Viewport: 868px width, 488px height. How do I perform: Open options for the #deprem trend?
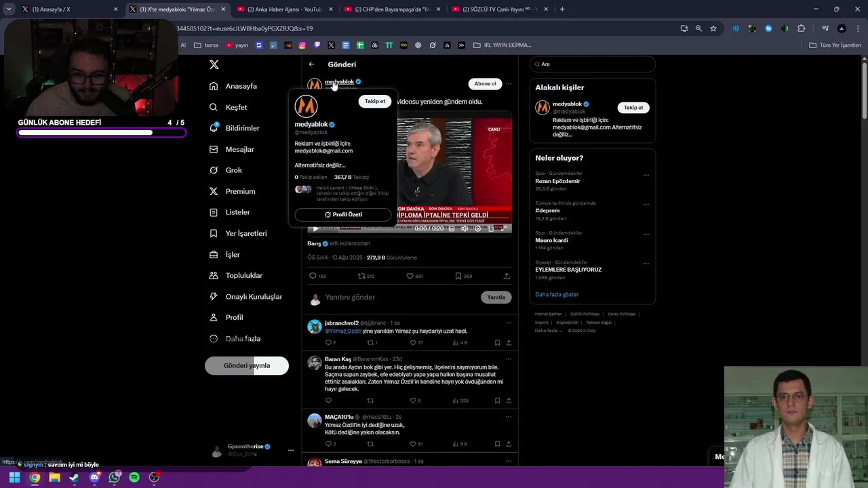click(x=646, y=204)
